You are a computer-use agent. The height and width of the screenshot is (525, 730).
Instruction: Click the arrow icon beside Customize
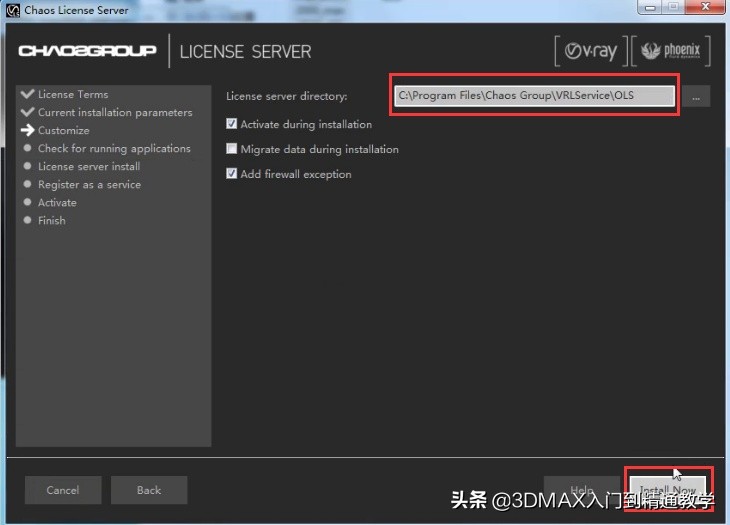[27, 130]
